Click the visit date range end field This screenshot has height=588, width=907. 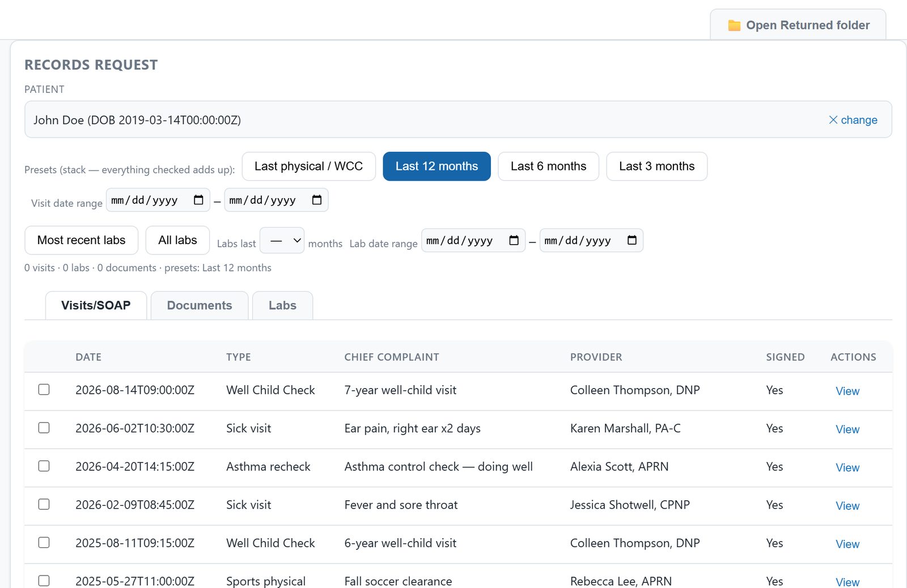point(276,200)
